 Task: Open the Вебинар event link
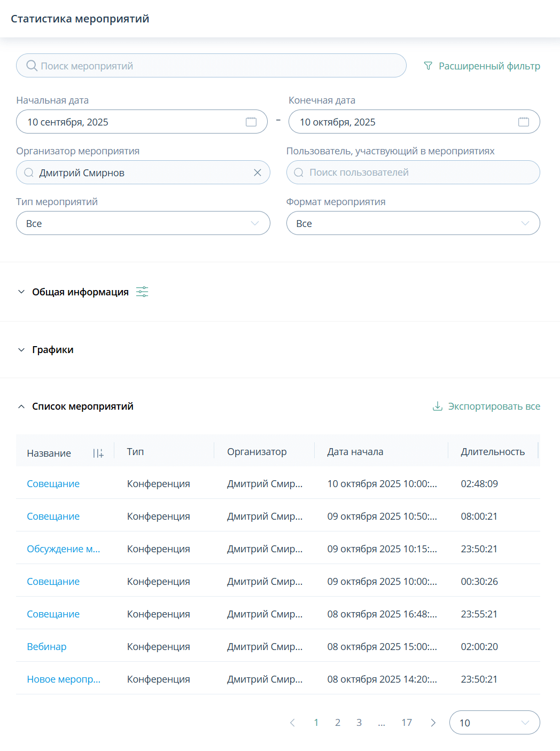(x=46, y=647)
